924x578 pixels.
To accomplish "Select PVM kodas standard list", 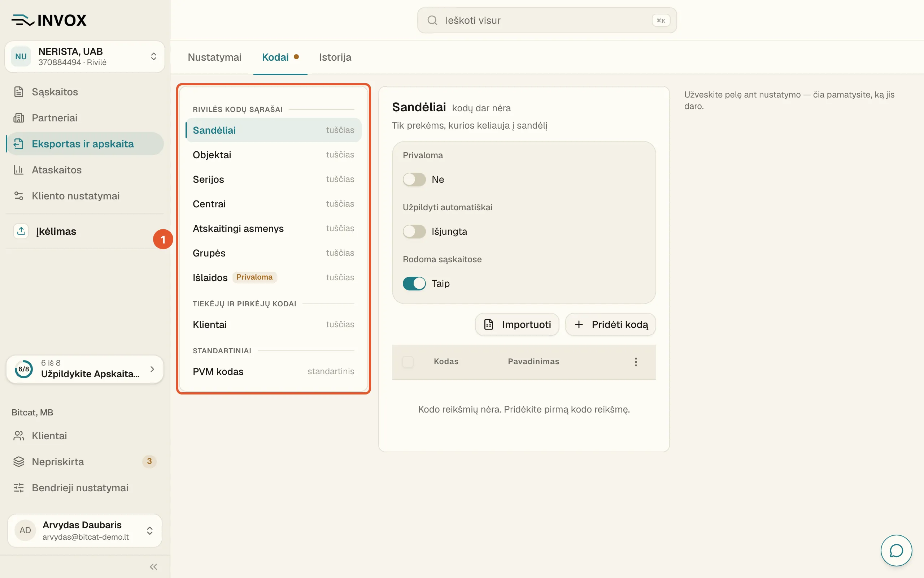I will point(273,372).
